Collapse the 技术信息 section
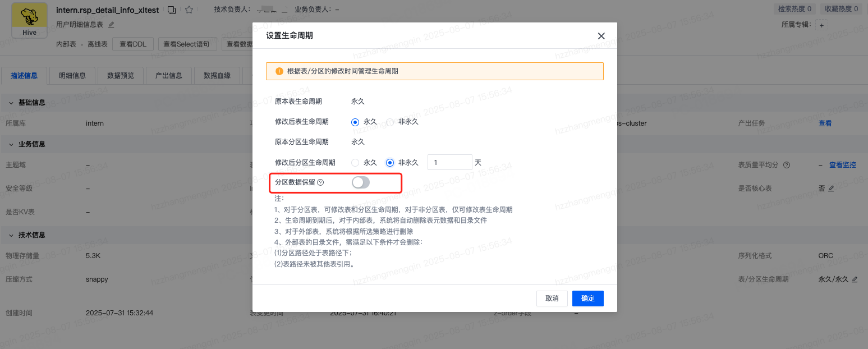 (x=11, y=235)
